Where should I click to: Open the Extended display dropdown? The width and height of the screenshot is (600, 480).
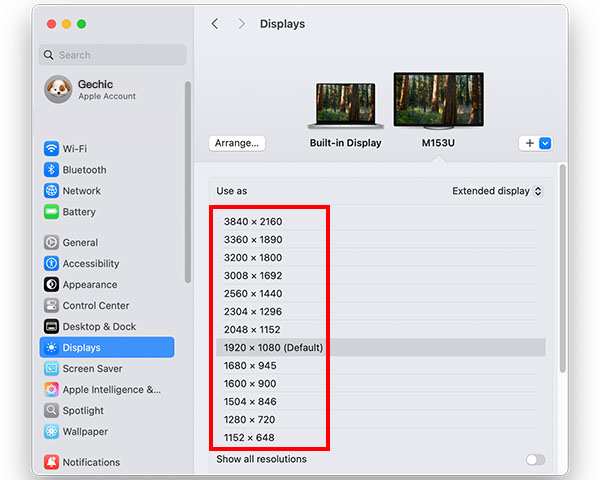(497, 191)
